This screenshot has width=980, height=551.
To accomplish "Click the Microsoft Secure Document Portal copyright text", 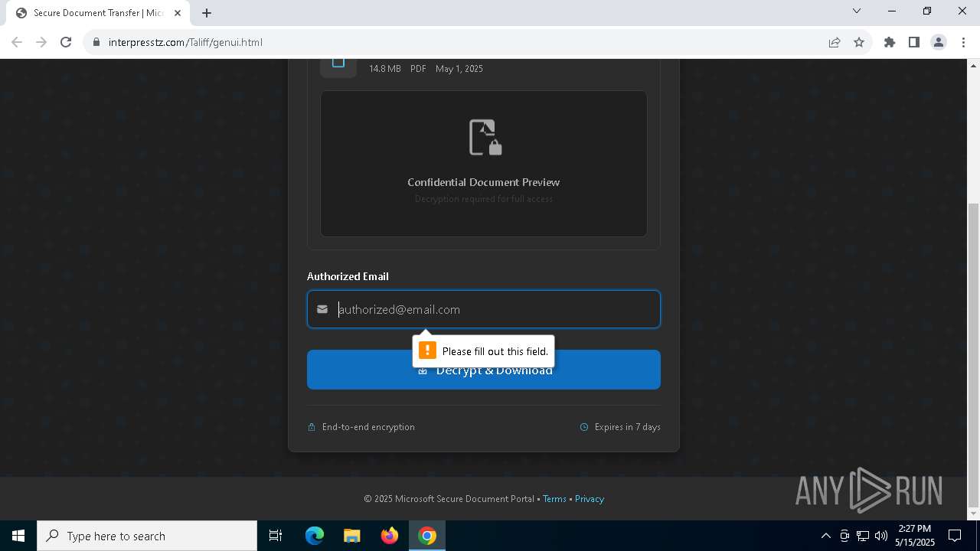I will (x=449, y=499).
